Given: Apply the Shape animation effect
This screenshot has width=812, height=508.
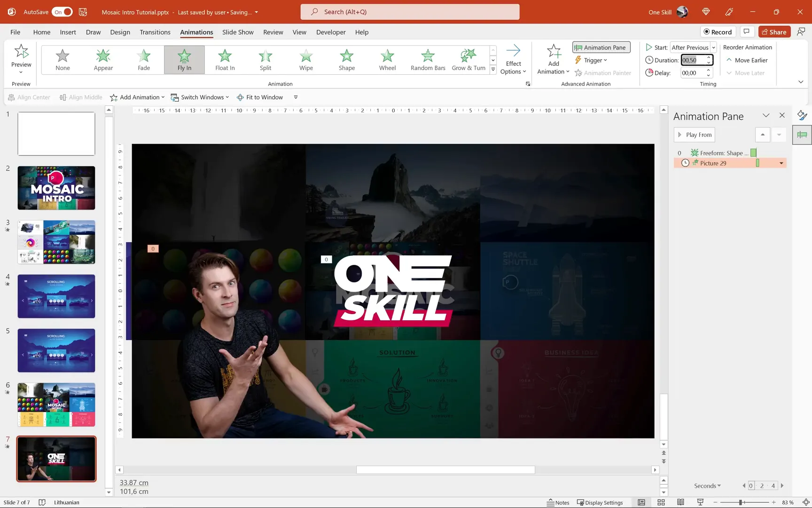Looking at the screenshot, I should click(x=347, y=60).
